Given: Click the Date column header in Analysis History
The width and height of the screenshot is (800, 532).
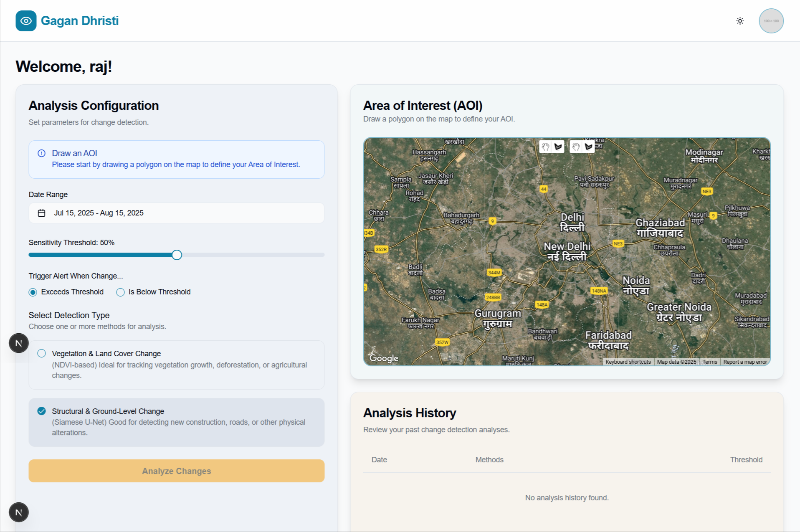Looking at the screenshot, I should coord(379,460).
